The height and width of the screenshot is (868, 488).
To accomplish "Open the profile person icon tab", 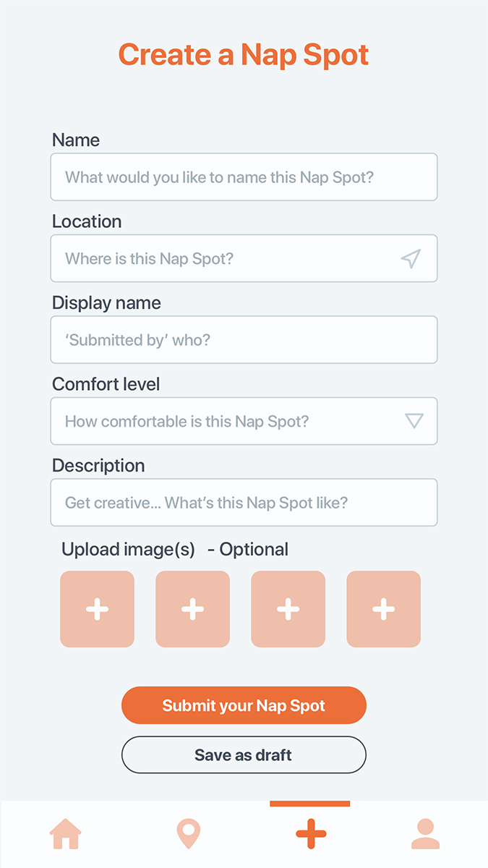I will pyautogui.click(x=425, y=834).
